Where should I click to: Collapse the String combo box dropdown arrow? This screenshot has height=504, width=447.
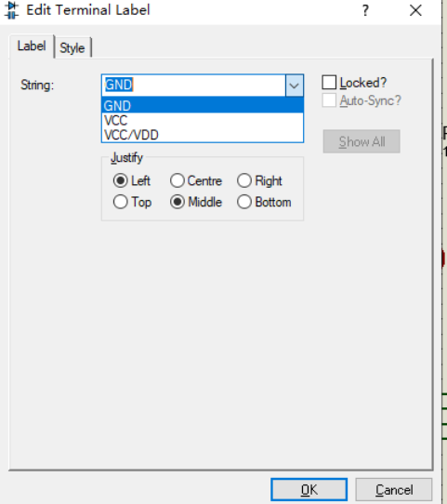pyautogui.click(x=295, y=86)
